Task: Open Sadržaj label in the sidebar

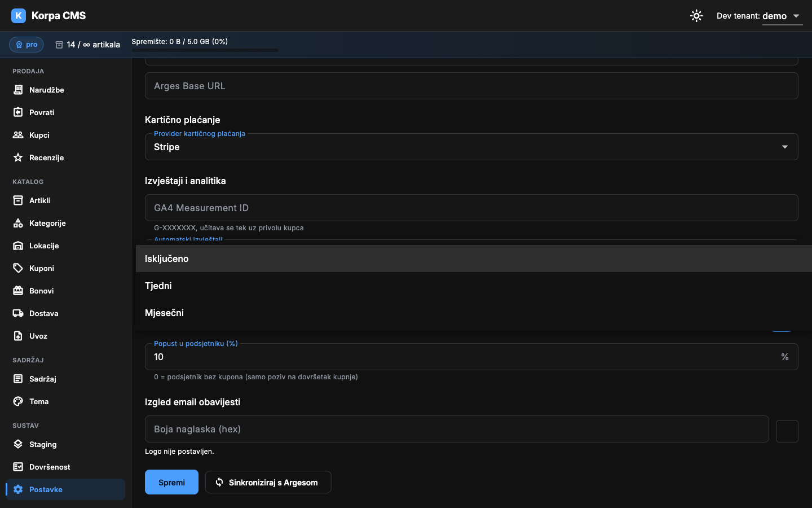Action: click(43, 379)
